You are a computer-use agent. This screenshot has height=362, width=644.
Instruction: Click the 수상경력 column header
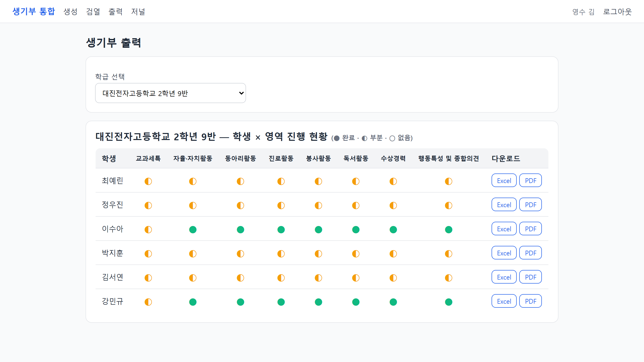[x=393, y=158]
